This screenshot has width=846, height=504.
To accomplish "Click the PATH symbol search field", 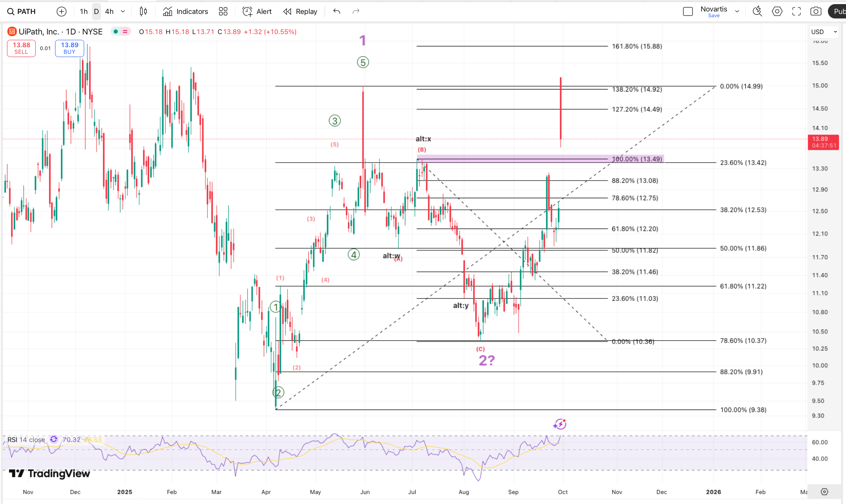I will click(x=26, y=11).
